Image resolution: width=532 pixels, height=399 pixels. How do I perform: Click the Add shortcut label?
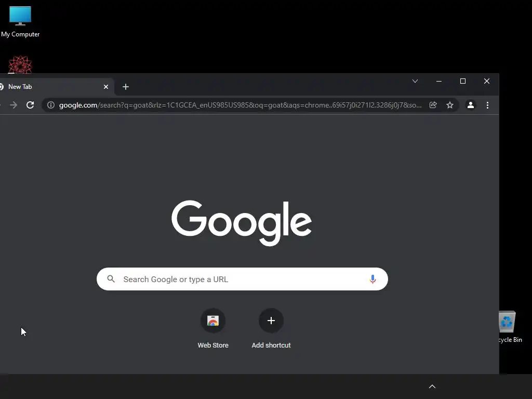tap(271, 345)
